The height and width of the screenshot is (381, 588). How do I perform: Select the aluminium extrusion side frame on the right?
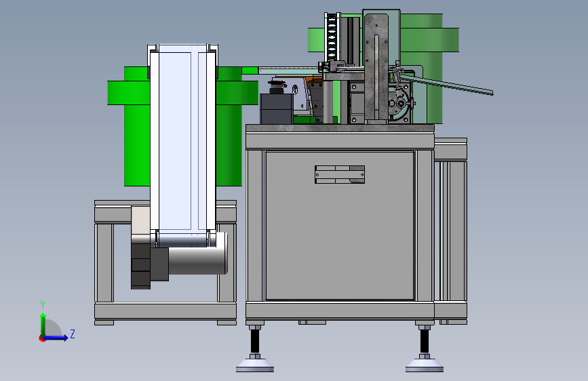coord(451,231)
